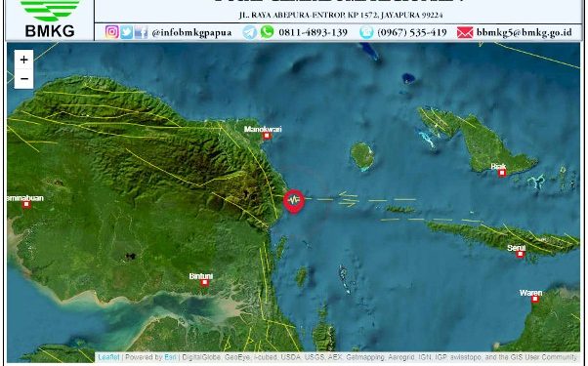Click the 0811-4893-139 phone number
The width and height of the screenshot is (588, 366).
[x=314, y=32]
